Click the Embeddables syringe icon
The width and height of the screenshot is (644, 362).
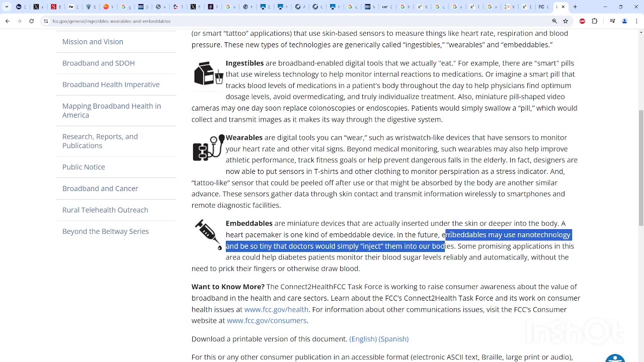[208, 234]
